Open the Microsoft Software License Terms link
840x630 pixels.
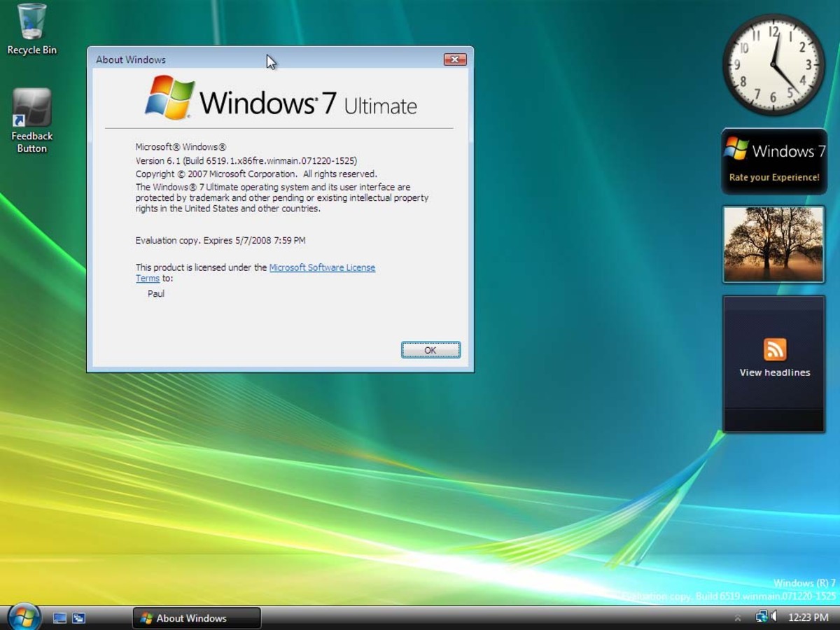tap(322, 267)
